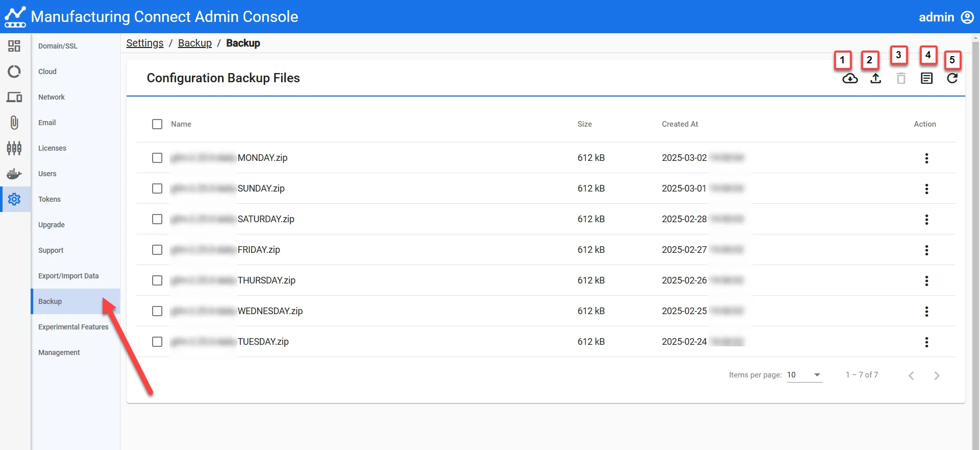Click the Name column header
980x450 pixels.
pos(181,124)
